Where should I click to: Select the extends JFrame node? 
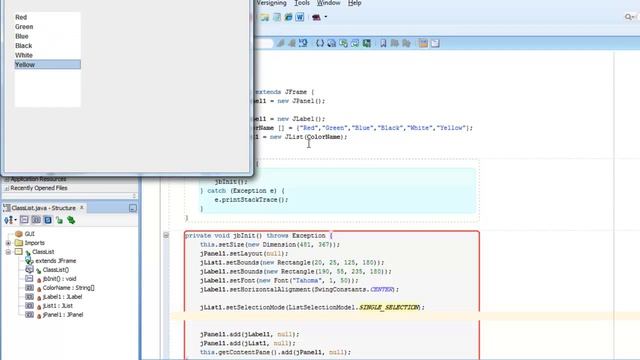pos(56,261)
